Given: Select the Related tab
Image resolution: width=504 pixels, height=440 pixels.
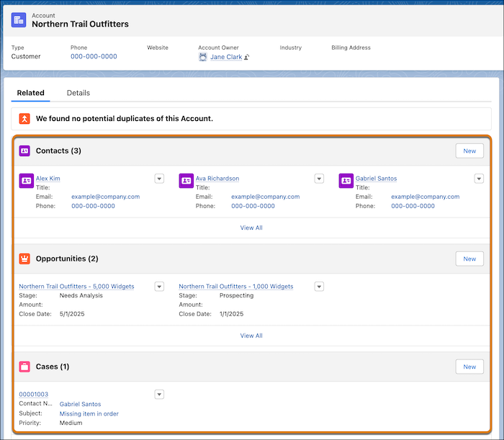Looking at the screenshot, I should [31, 93].
